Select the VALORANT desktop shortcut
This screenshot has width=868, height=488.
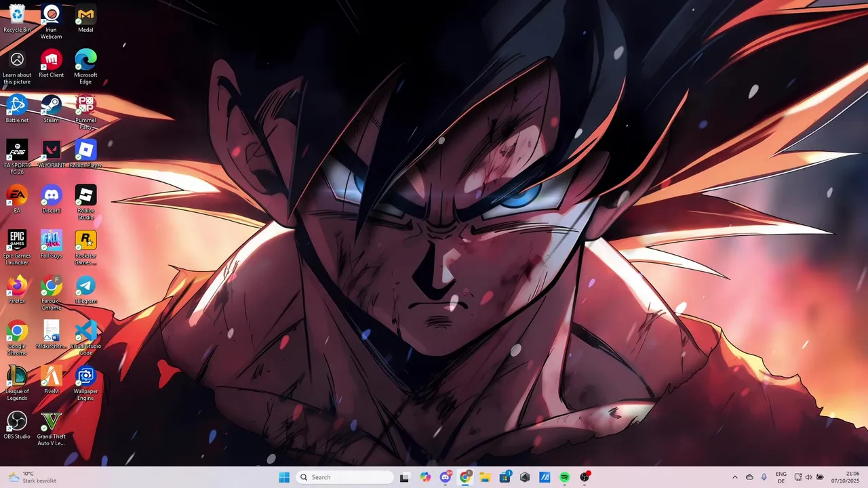(x=51, y=154)
